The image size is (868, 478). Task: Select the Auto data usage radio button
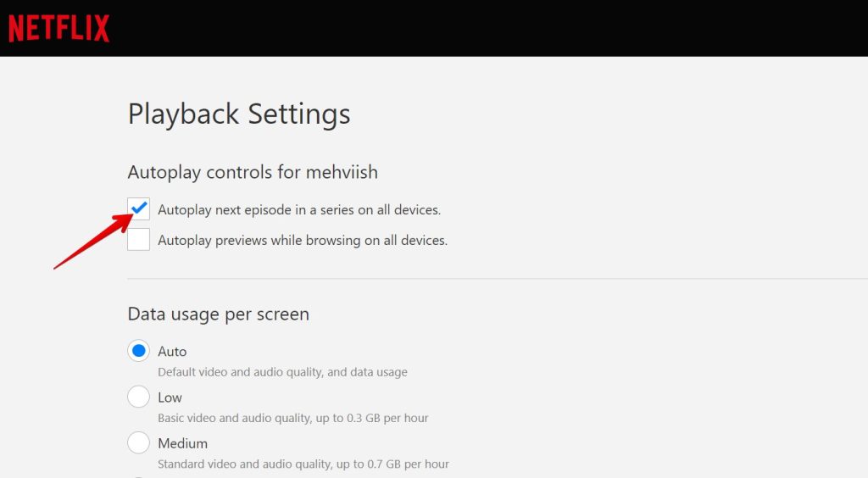pyautogui.click(x=138, y=351)
